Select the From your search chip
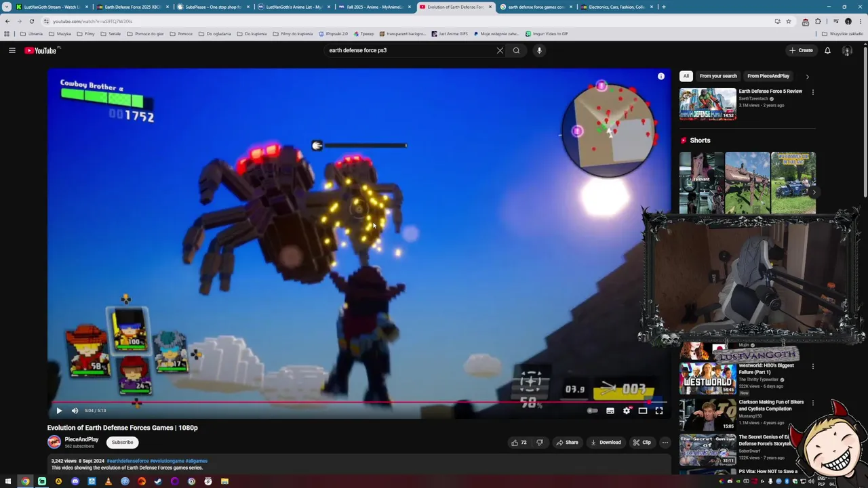Viewport: 868px width, 488px height. (x=718, y=76)
